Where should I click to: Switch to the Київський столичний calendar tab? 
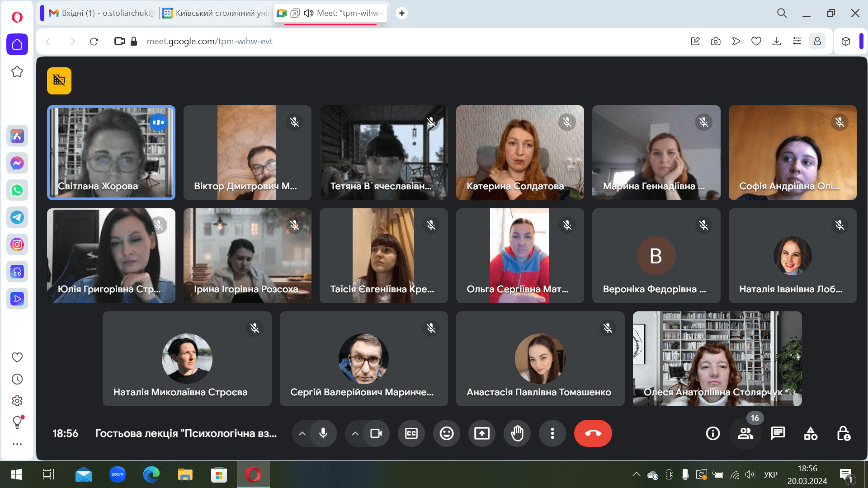coord(216,13)
